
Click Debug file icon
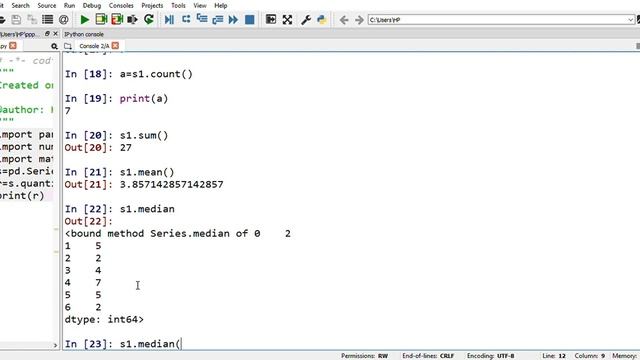[169, 20]
